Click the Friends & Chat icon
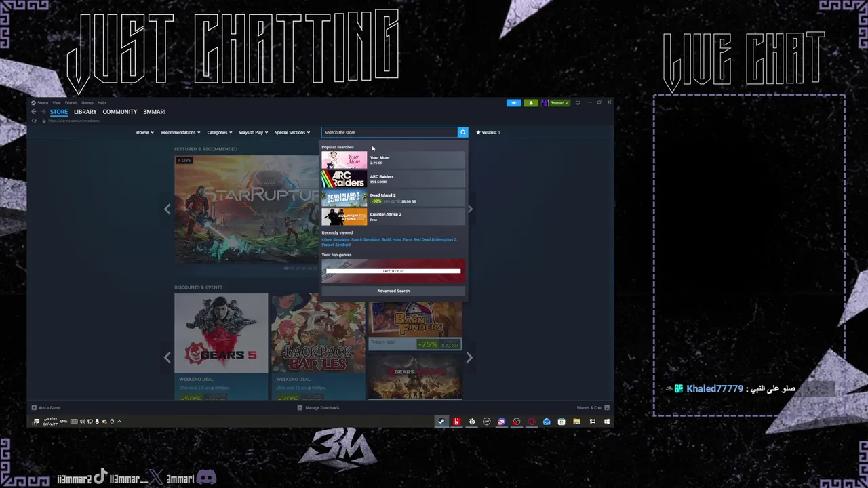This screenshot has height=488, width=868. tap(607, 407)
